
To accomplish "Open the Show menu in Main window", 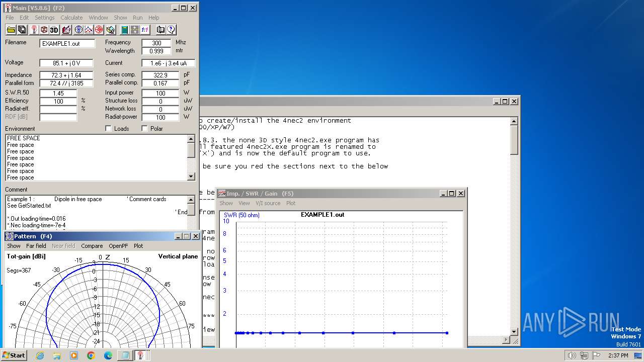I will pos(120,18).
